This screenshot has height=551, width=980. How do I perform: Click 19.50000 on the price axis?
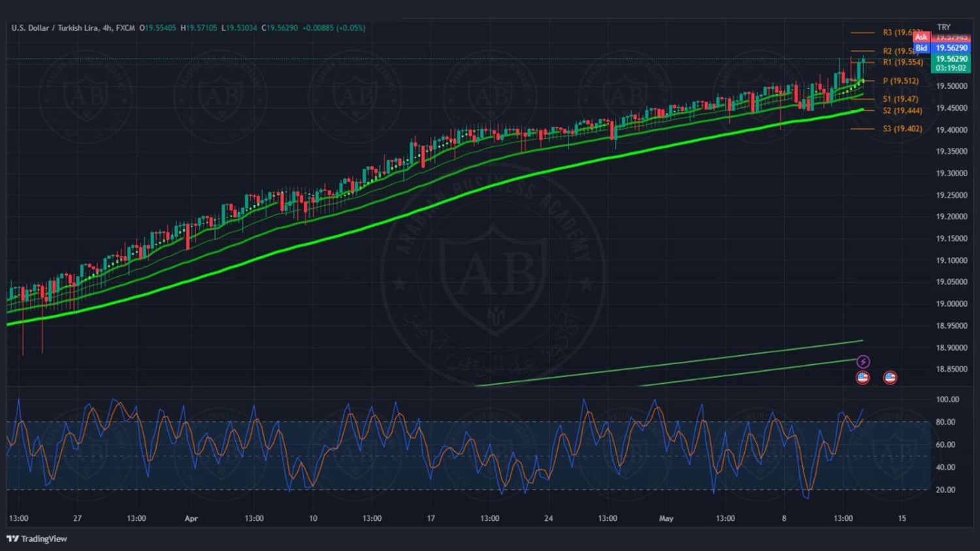click(952, 86)
